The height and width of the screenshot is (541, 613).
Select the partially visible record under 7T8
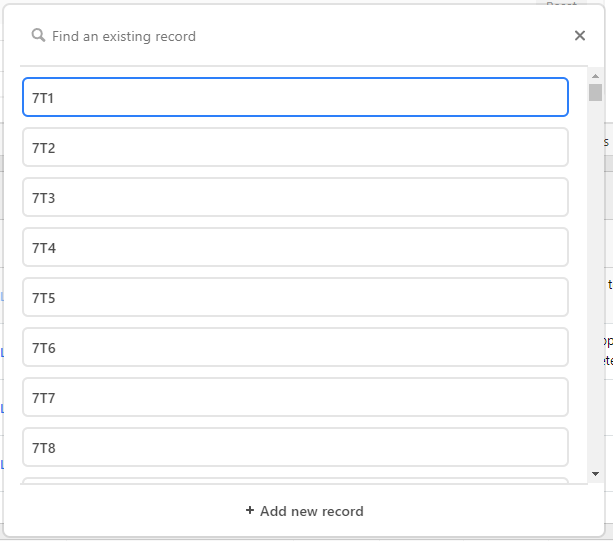(x=295, y=480)
